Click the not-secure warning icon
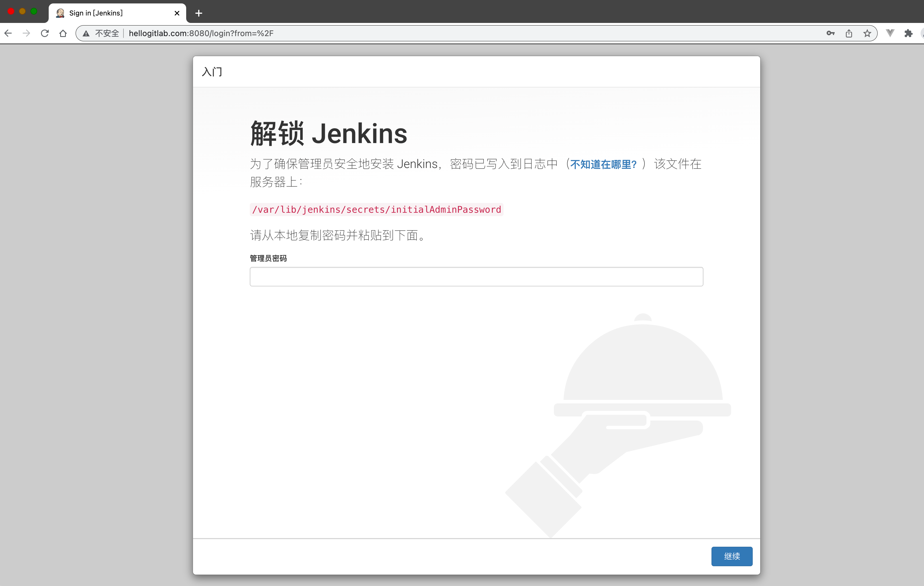Image resolution: width=924 pixels, height=586 pixels. (x=86, y=34)
